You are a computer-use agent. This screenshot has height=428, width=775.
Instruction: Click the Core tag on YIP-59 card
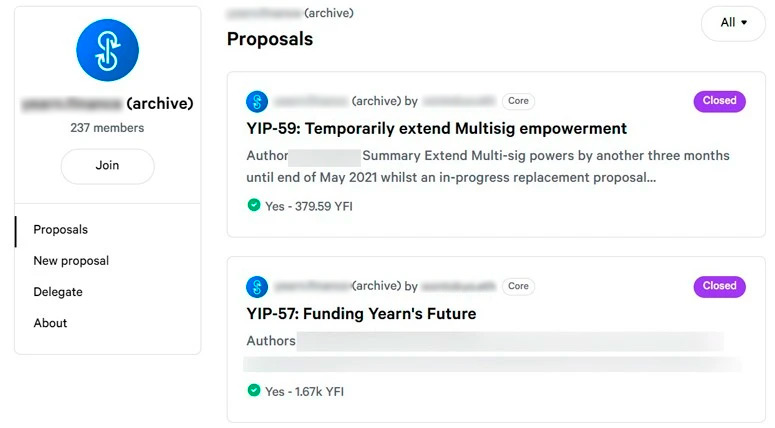[518, 101]
